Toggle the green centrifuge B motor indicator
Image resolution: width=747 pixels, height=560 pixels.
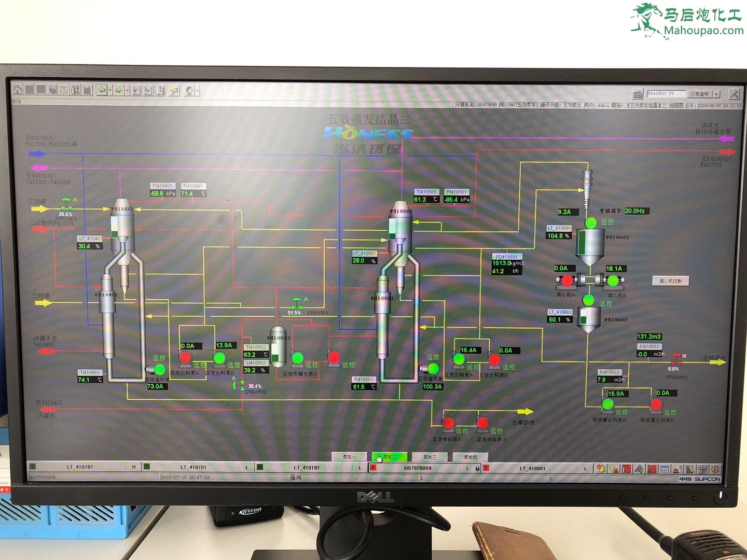pyautogui.click(x=613, y=281)
